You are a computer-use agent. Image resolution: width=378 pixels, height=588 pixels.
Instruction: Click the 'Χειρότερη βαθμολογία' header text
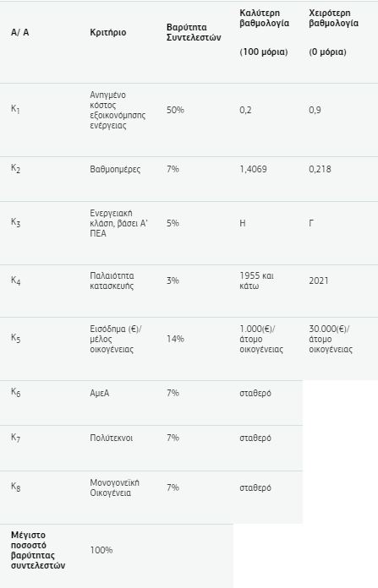click(334, 18)
